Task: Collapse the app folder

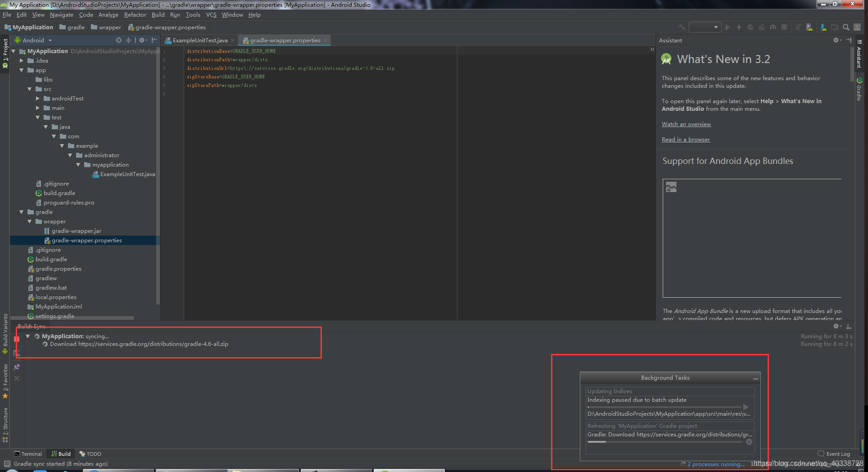Action: coord(22,70)
